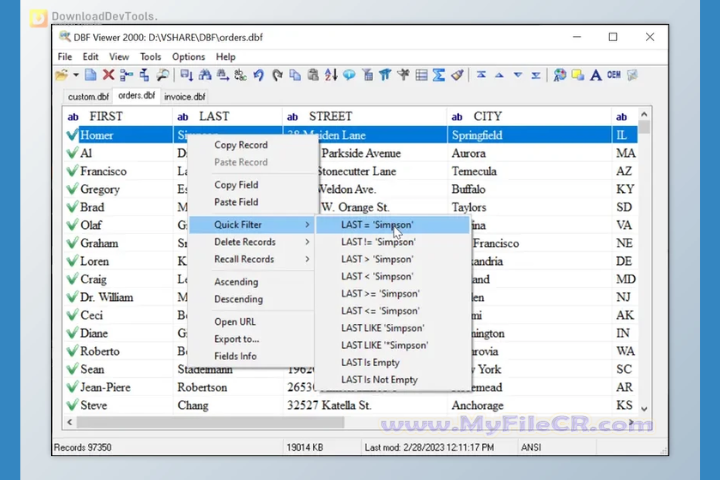720x480 pixels.
Task: Switch to the invoice.dbf tab
Action: [185, 96]
